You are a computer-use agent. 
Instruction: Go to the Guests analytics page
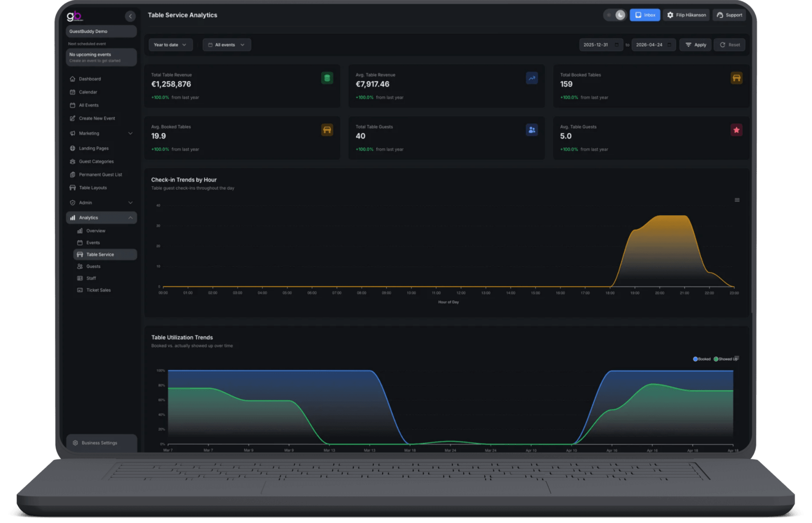(x=93, y=266)
